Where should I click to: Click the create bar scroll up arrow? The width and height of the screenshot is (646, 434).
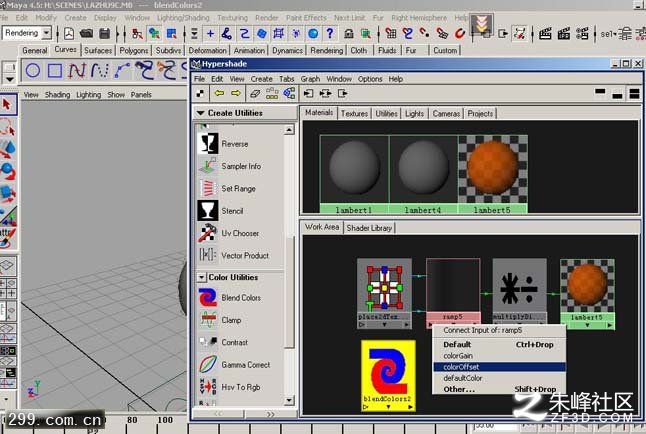tap(289, 130)
